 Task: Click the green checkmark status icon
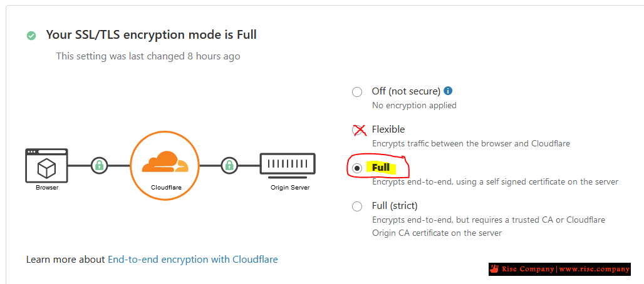31,36
